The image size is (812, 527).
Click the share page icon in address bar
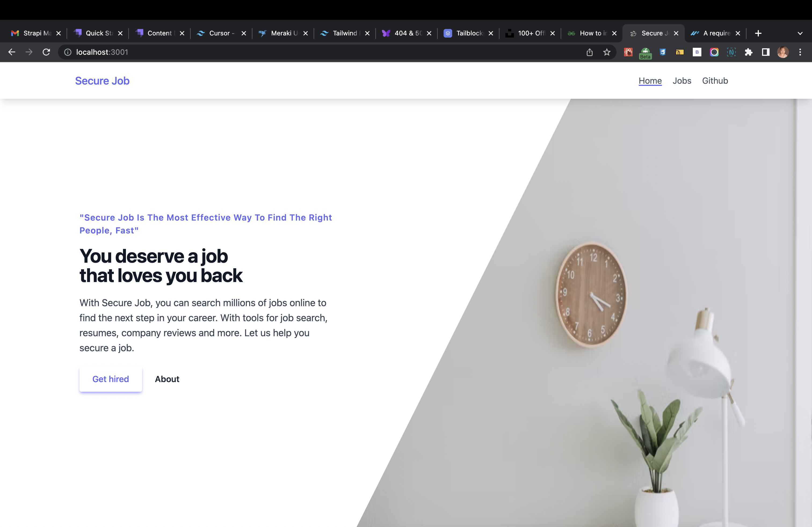pos(590,52)
